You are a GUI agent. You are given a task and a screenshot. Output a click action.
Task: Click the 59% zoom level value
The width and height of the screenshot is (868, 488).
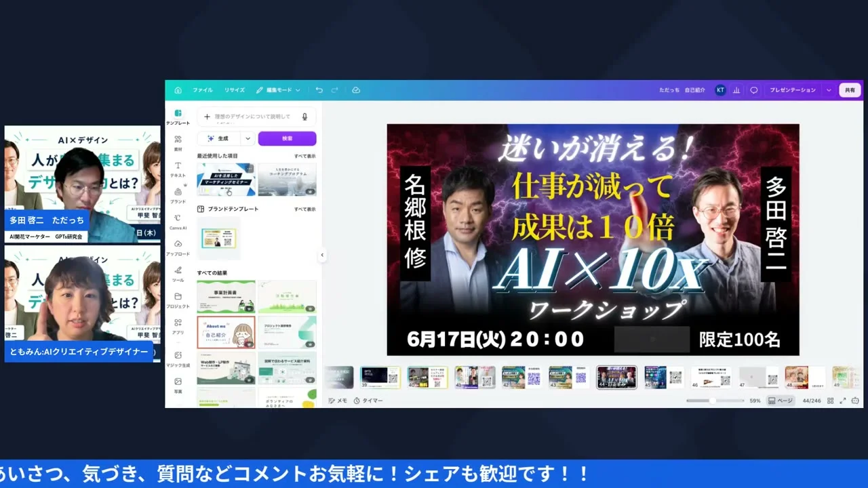[755, 401]
